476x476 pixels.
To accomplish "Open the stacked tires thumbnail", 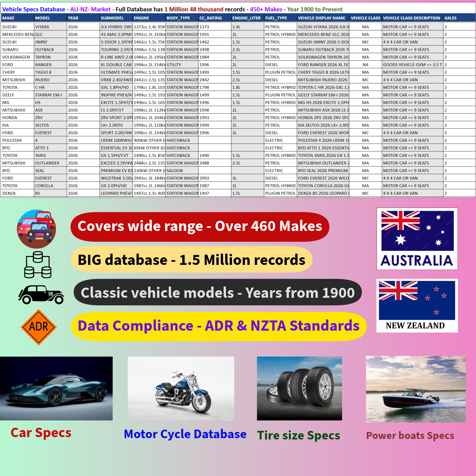I will point(299,388).
